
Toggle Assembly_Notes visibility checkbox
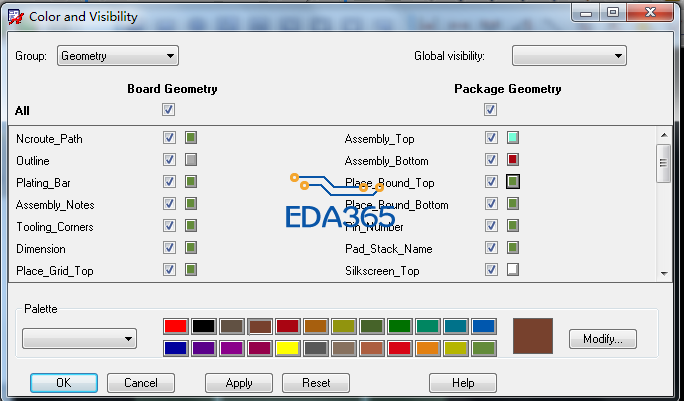[x=169, y=203]
